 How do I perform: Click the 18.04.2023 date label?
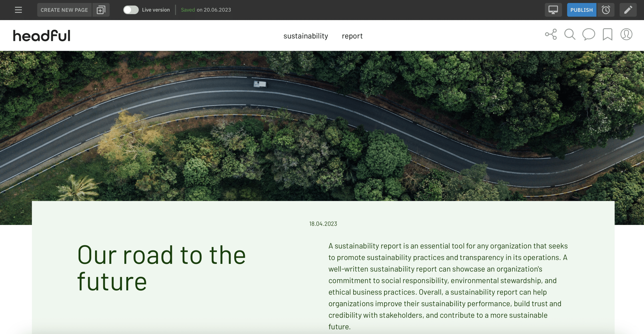(323, 224)
